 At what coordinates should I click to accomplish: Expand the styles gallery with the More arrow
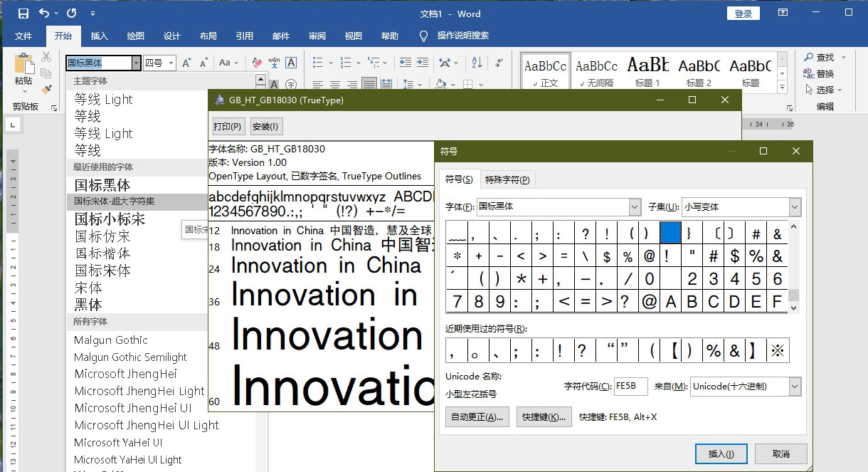[783, 87]
